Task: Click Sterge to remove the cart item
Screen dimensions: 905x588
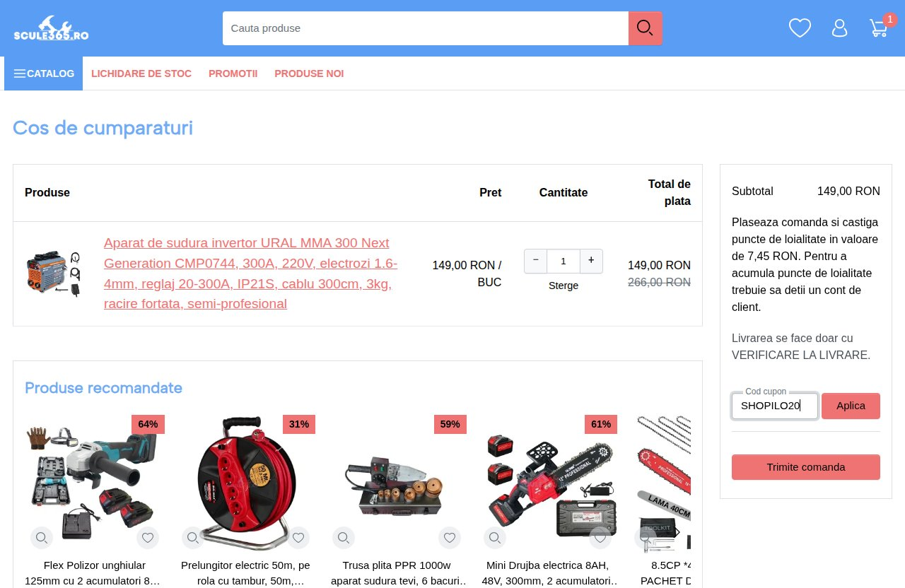Action: (564, 286)
